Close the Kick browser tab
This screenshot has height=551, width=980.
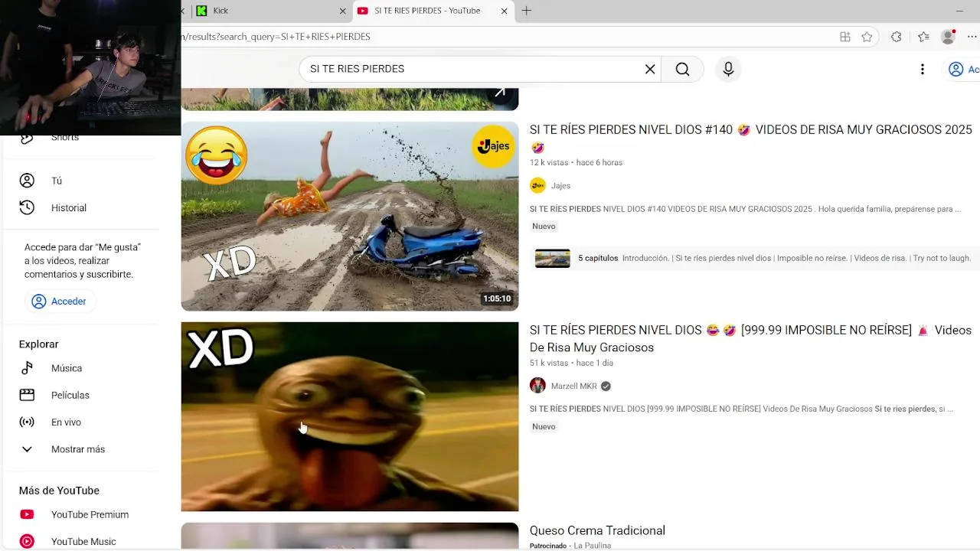[x=343, y=11]
